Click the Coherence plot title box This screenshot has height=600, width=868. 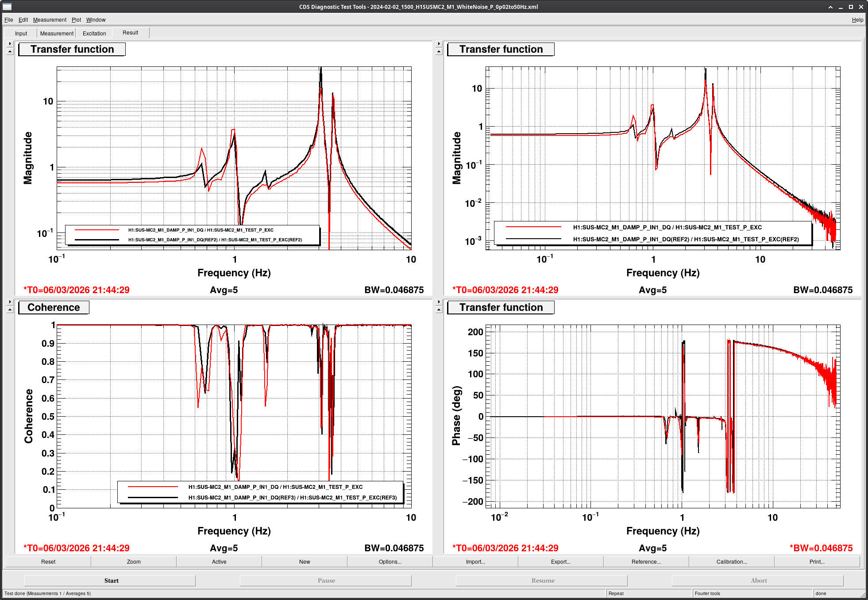[x=54, y=307]
